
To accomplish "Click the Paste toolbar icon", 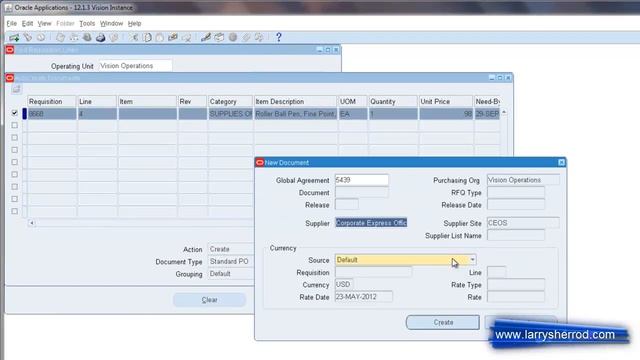I will (x=160, y=38).
